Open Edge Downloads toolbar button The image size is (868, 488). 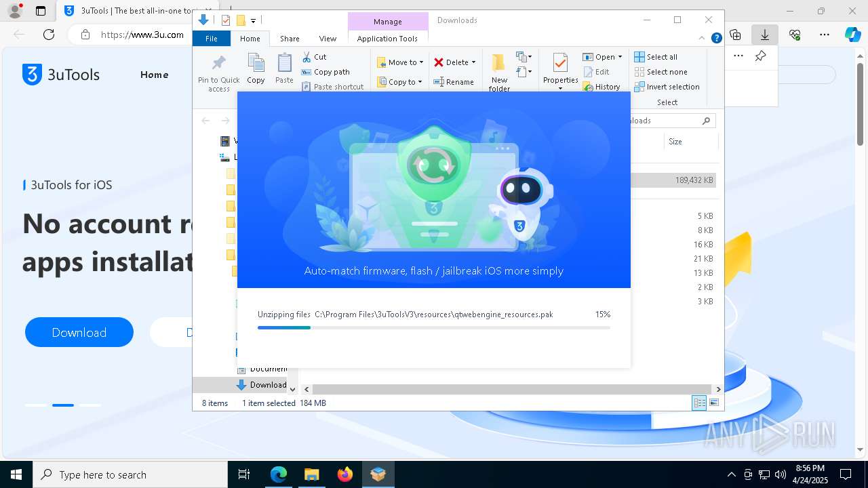point(764,35)
